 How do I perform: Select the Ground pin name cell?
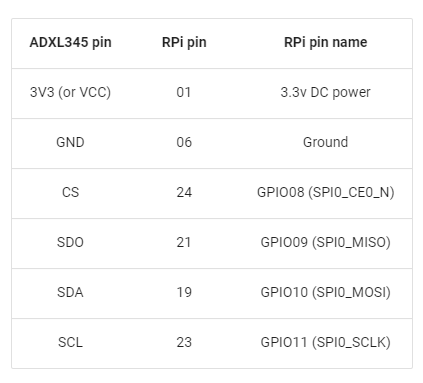click(x=325, y=142)
